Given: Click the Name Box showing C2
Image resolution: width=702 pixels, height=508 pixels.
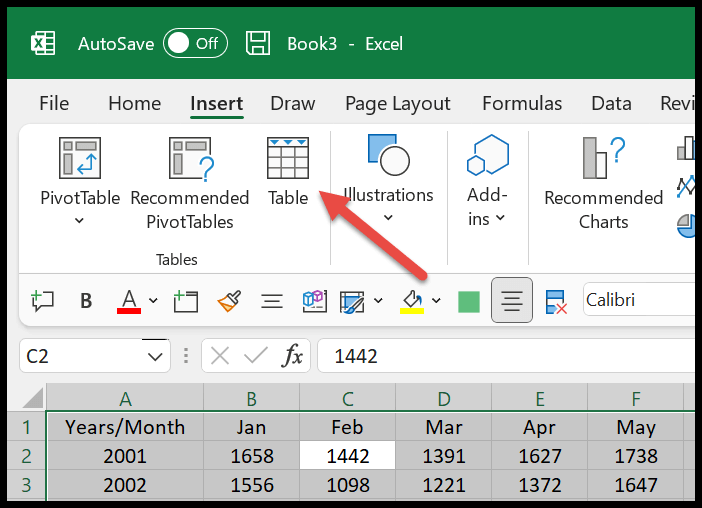Looking at the screenshot, I should tap(94, 356).
